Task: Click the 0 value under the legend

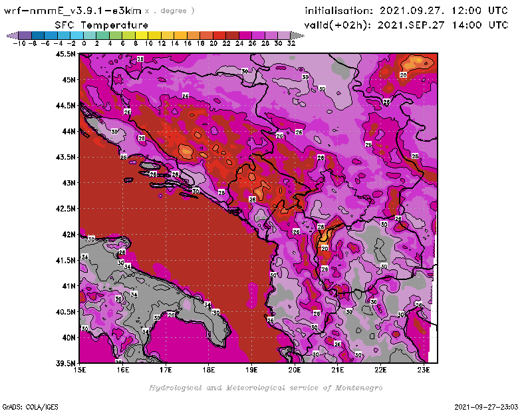Action: [x=84, y=43]
